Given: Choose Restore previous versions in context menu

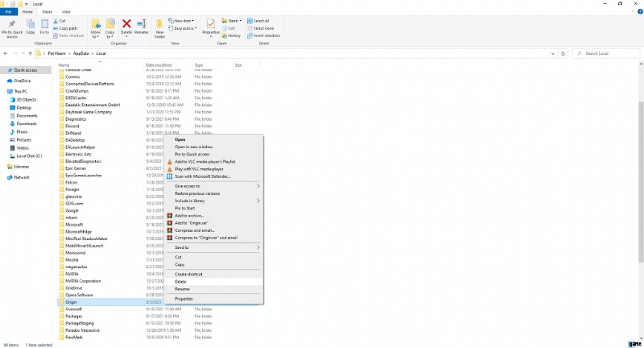Looking at the screenshot, I should (x=213, y=193).
